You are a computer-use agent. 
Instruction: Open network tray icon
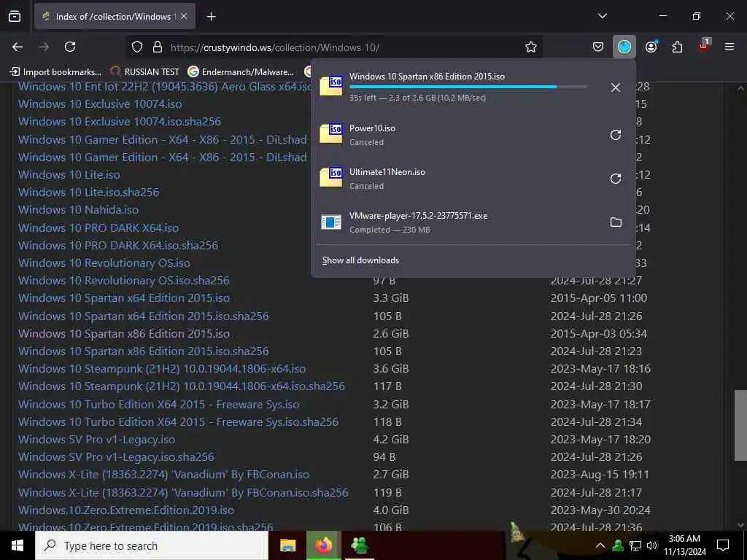(635, 545)
